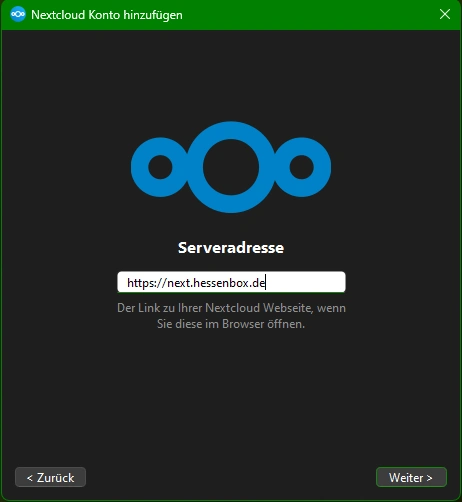Click the 'Sie diese im Browser öffnen.' line
The width and height of the screenshot is (462, 502).
click(231, 324)
